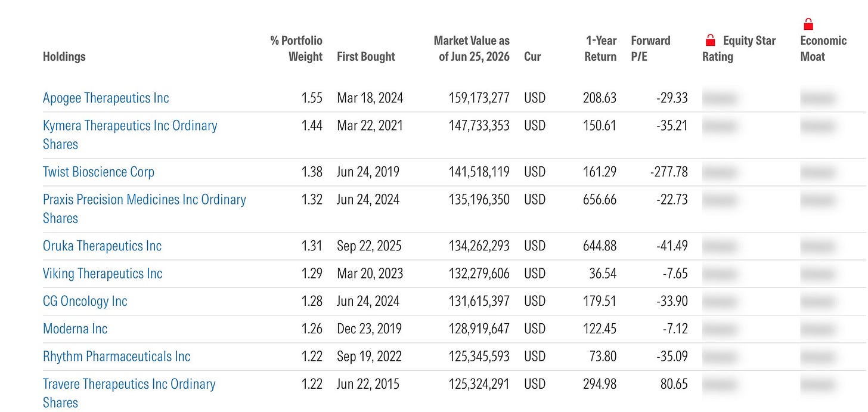Click blurred Economic Moat value for Moderna Inc
868x412 pixels.
click(817, 329)
